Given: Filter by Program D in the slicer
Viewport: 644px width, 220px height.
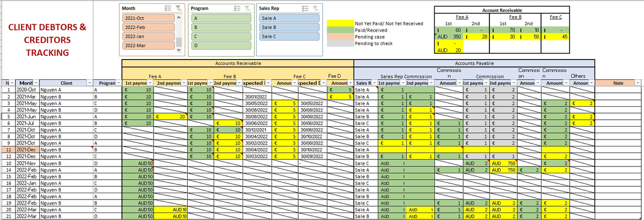Looking at the screenshot, I should 221,45.
